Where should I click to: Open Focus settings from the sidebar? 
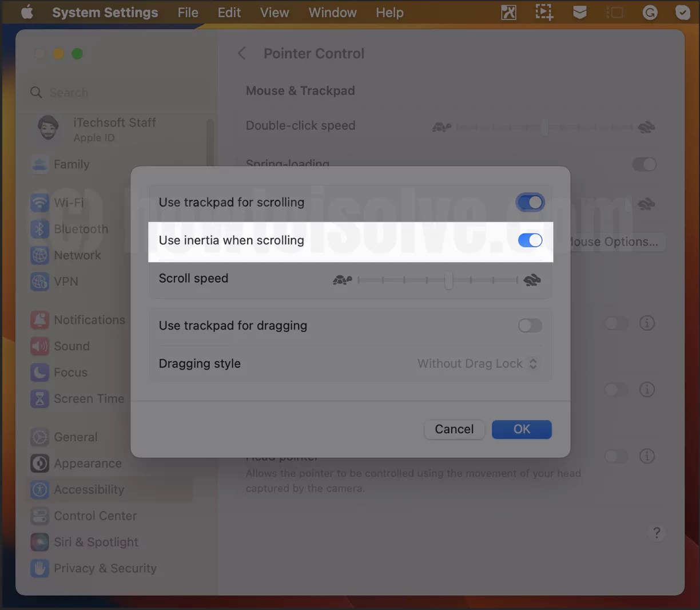[70, 373]
